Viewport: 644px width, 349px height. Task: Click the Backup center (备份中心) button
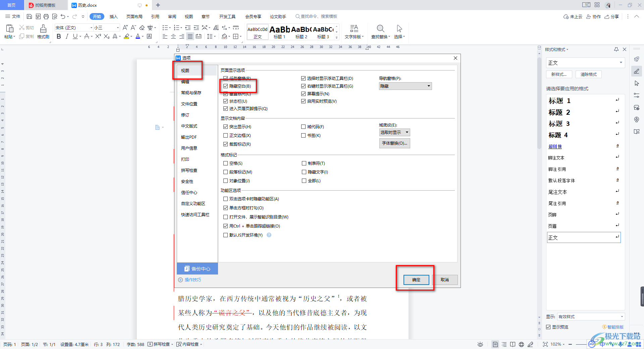pos(197,268)
